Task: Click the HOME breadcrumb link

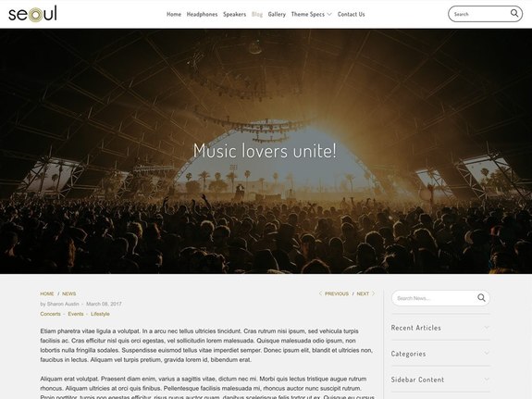Action: (x=47, y=293)
